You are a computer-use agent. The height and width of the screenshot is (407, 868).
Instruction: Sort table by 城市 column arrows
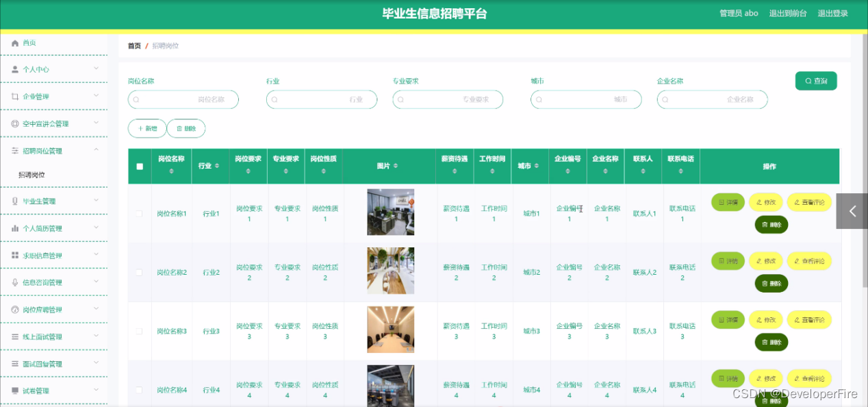(x=537, y=166)
